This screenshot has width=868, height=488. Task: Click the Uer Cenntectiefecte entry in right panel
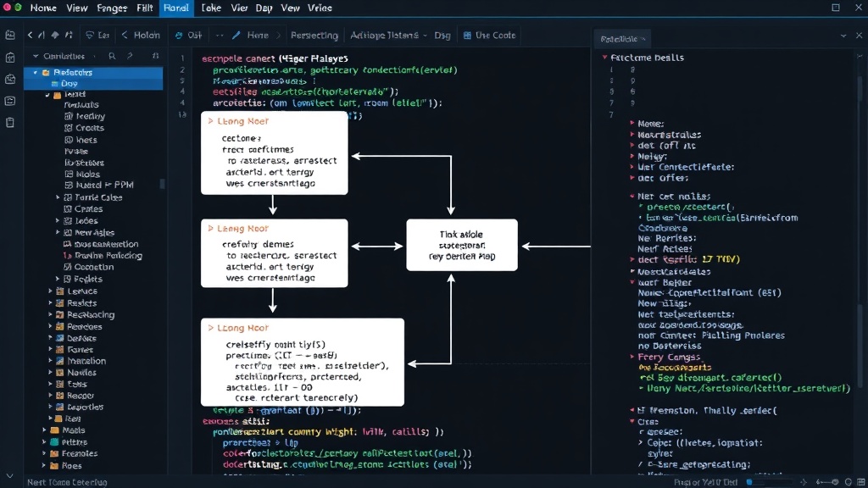[x=686, y=167]
